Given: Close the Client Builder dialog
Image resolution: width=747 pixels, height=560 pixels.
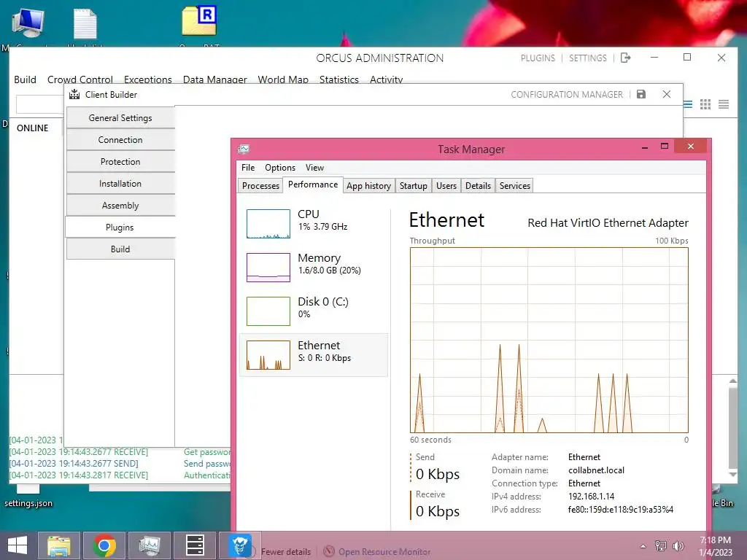Looking at the screenshot, I should tap(667, 94).
